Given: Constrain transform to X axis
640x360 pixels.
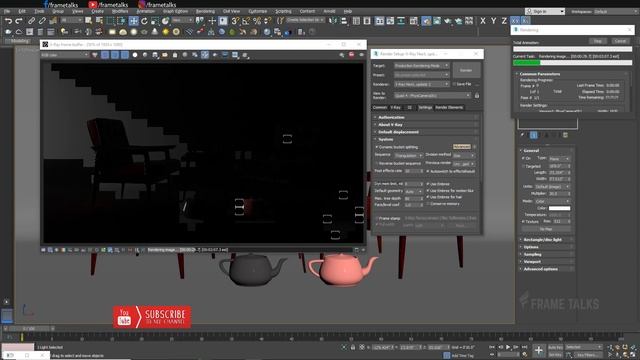Looking at the screenshot, I should (483, 21).
